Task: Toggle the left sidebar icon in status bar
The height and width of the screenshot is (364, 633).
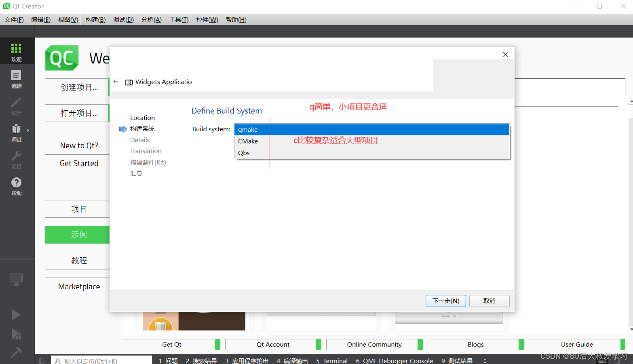Action: [42, 361]
